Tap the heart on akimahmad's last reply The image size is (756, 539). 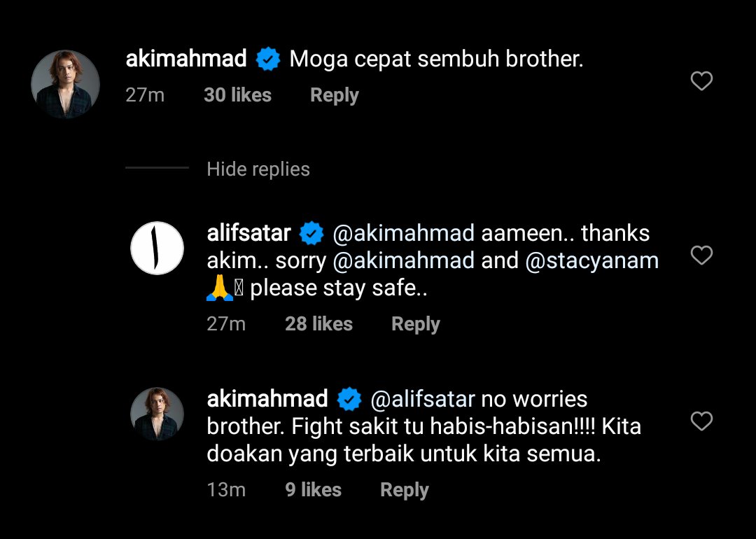(701, 421)
